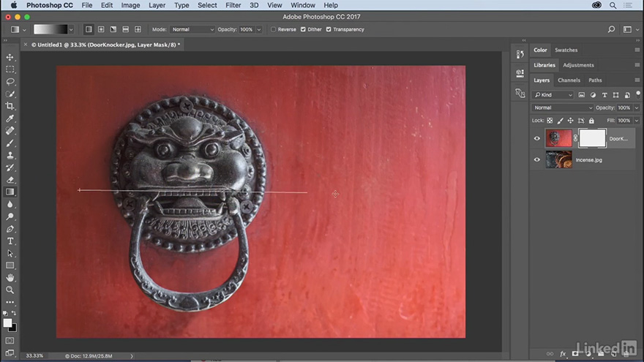644x362 pixels.
Task: Select the DoorKnocker layer mask thumbnail
Action: pos(592,138)
